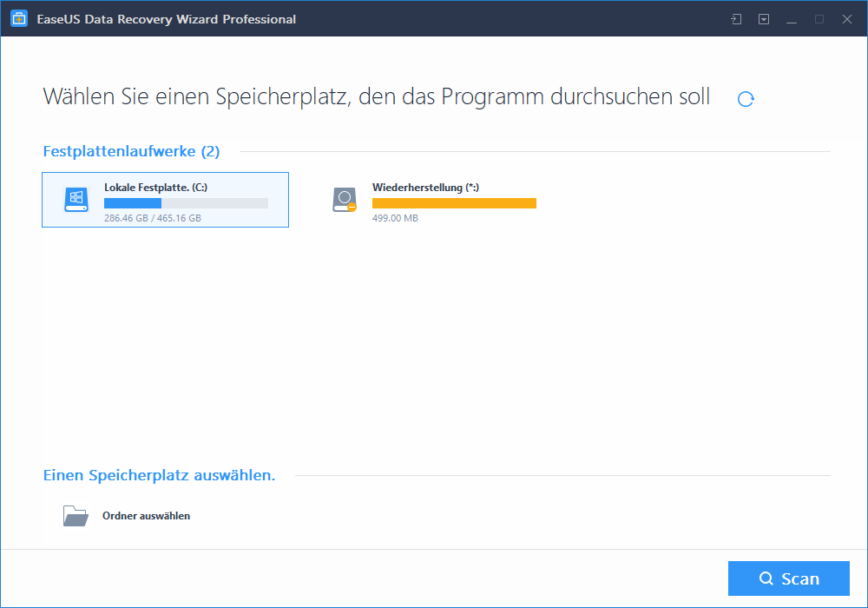Click the import scan status icon in title bar

736,19
